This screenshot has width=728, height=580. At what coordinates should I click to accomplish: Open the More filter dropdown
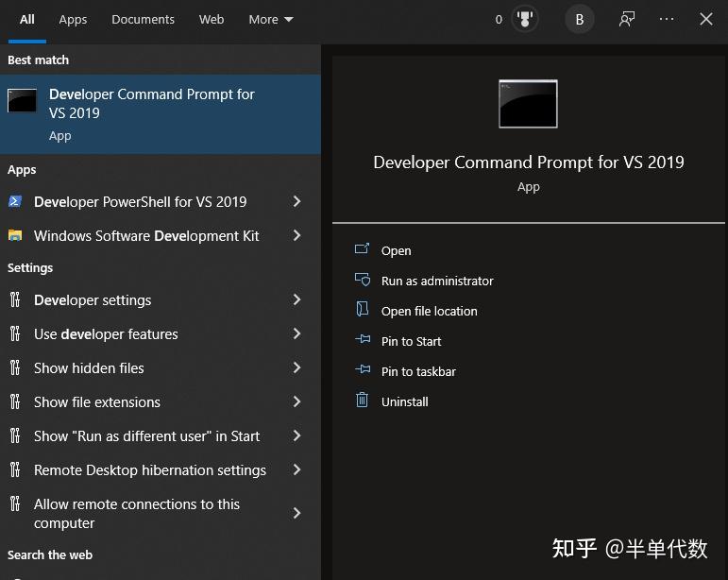[x=271, y=20]
